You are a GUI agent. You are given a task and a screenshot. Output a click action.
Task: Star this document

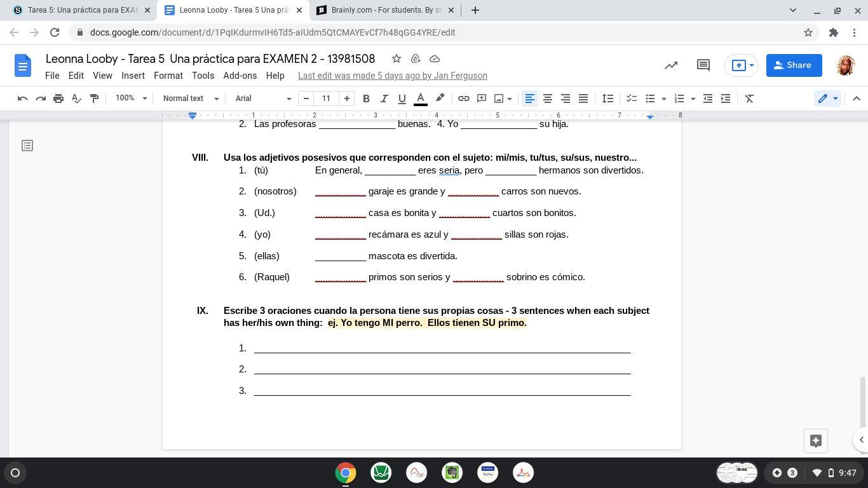click(x=397, y=58)
